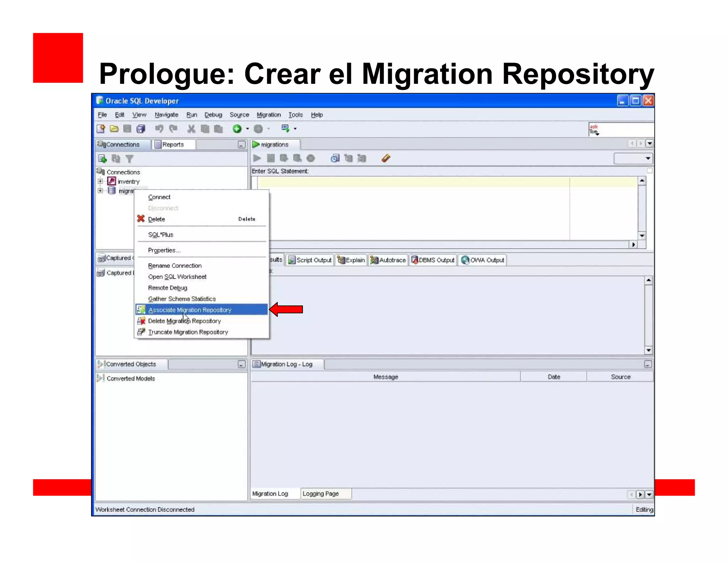Click the SQL History icon

tap(335, 158)
